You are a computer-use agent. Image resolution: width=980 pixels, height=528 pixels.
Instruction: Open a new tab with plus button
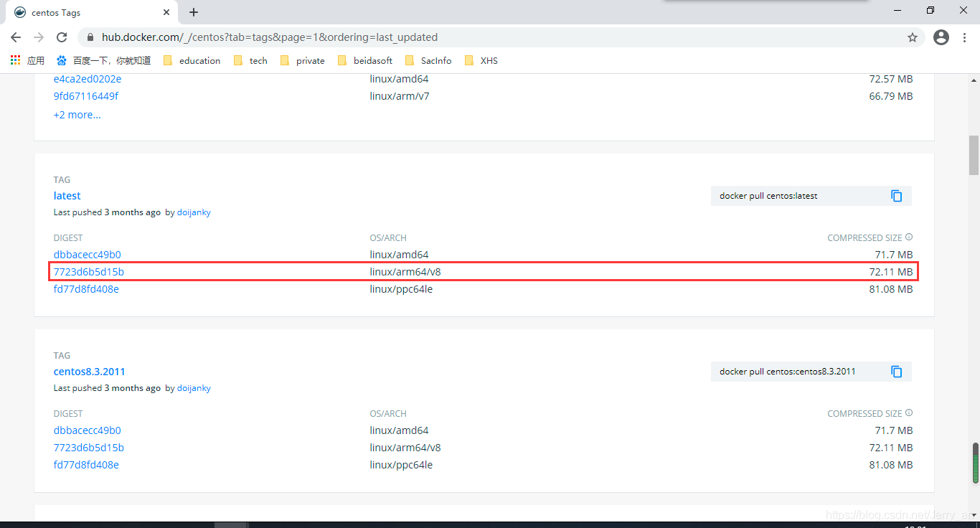coord(194,12)
